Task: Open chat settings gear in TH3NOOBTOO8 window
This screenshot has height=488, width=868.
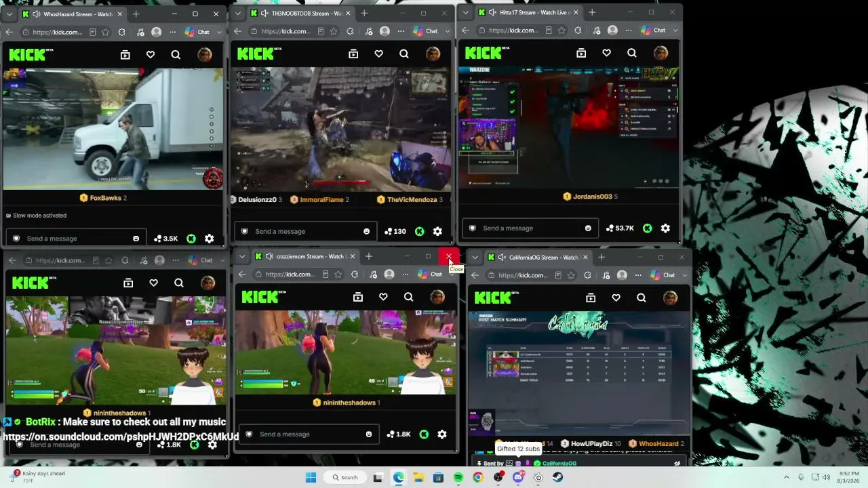Action: [x=437, y=231]
